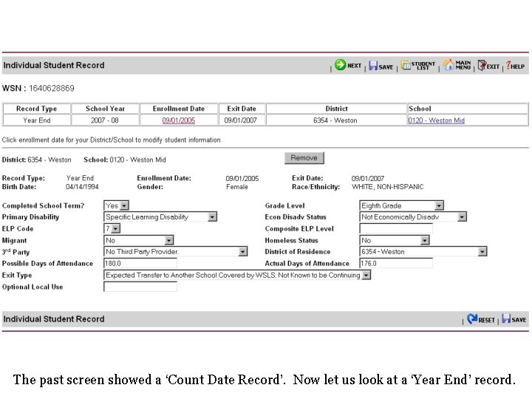The image size is (532, 399).
Task: Open the ELP Code dropdown
Action: pyautogui.click(x=112, y=228)
